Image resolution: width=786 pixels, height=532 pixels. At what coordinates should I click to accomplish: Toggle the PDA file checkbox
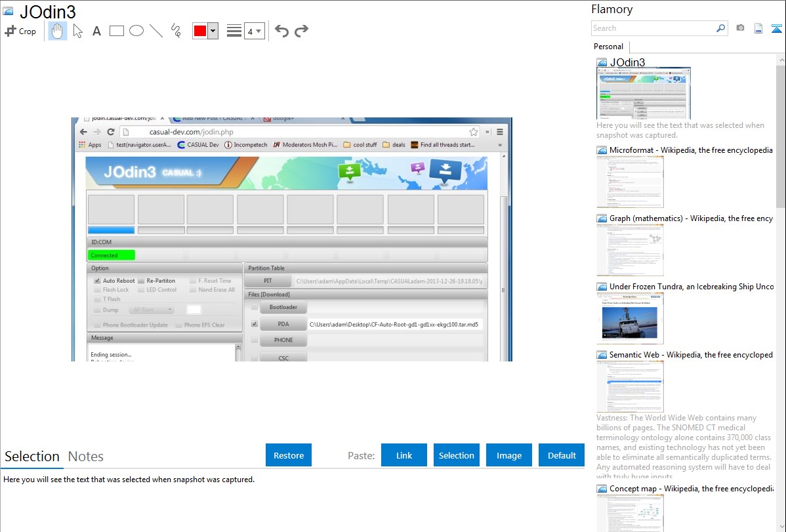tap(255, 324)
